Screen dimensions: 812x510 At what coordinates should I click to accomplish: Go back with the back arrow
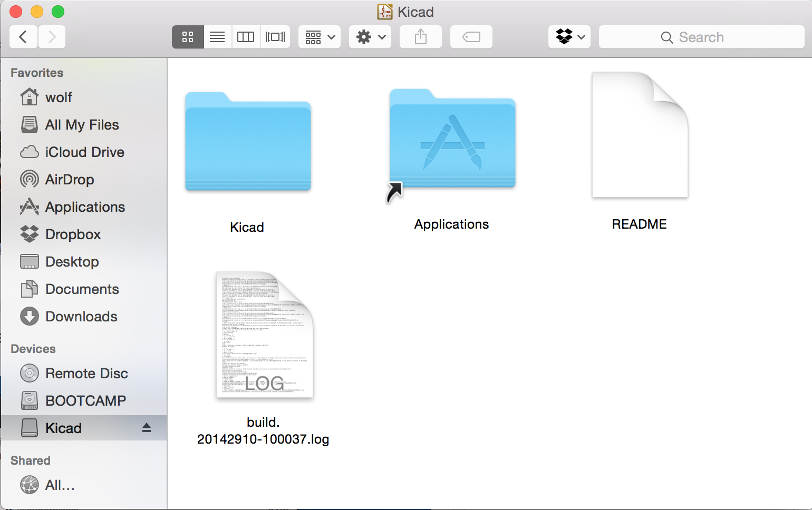[23, 37]
